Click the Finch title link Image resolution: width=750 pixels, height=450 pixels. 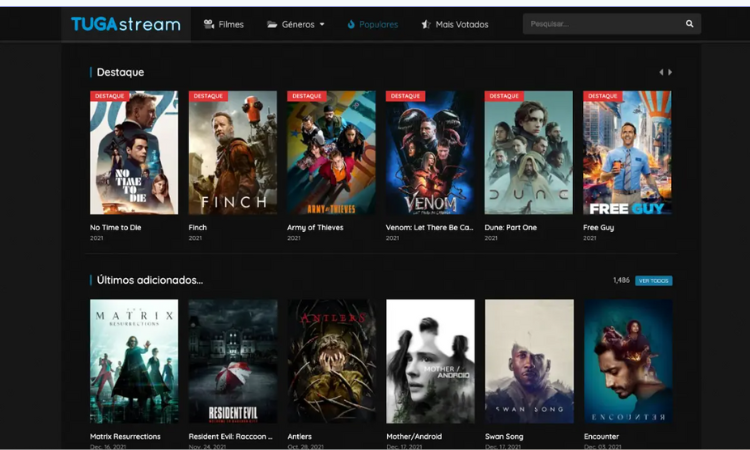point(198,228)
